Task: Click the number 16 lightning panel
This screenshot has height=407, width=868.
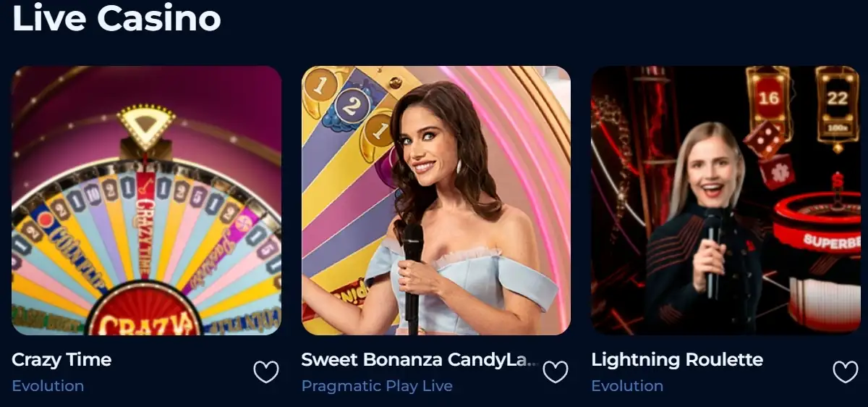Action: [x=769, y=101]
